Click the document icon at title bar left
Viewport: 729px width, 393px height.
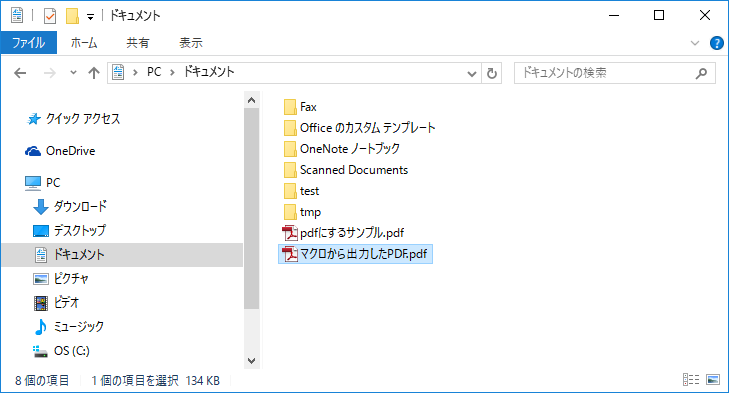(17, 15)
